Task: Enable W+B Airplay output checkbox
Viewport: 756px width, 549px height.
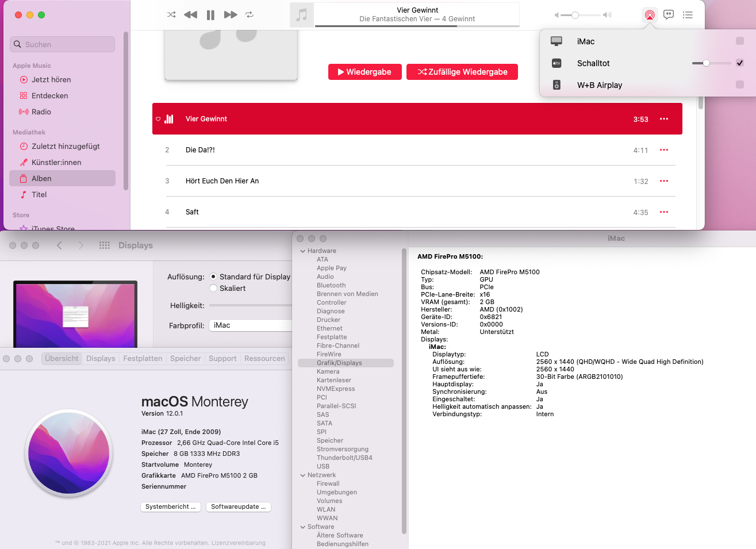Action: tap(740, 85)
